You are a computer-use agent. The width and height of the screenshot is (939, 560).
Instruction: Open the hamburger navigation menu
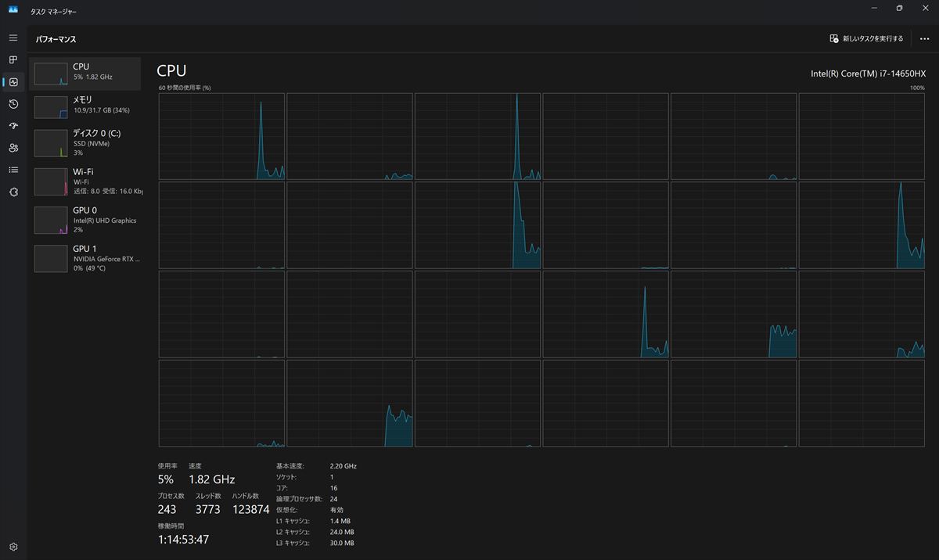tap(13, 38)
